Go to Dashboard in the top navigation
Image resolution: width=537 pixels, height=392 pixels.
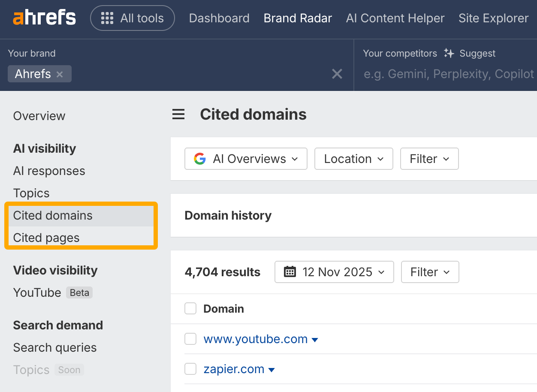tap(219, 18)
